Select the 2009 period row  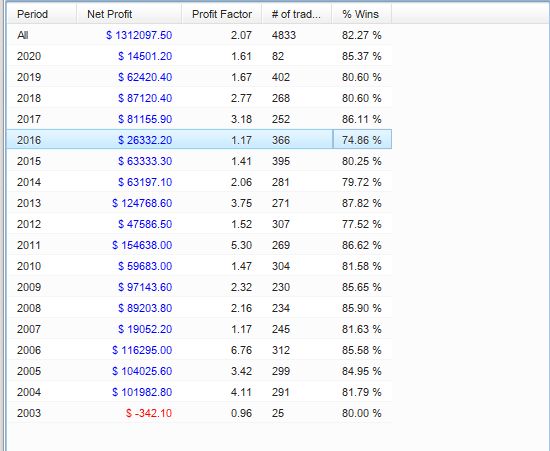pos(199,287)
